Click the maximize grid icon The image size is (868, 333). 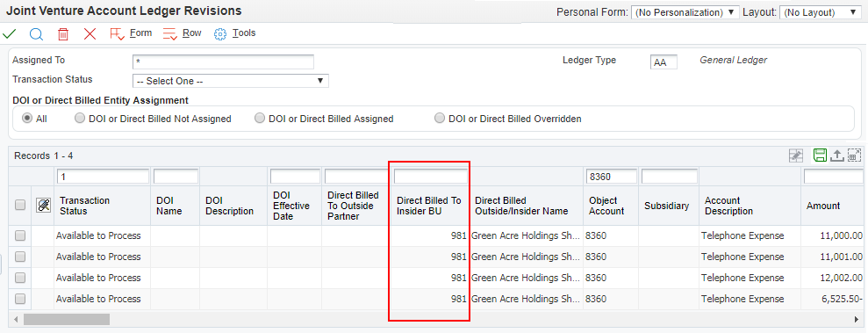[854, 156]
